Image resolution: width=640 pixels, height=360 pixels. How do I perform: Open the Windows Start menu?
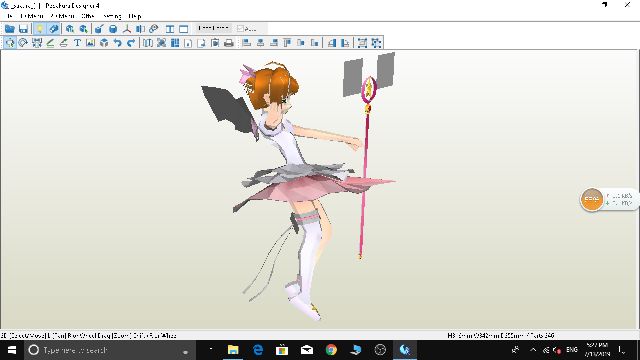click(x=12, y=350)
